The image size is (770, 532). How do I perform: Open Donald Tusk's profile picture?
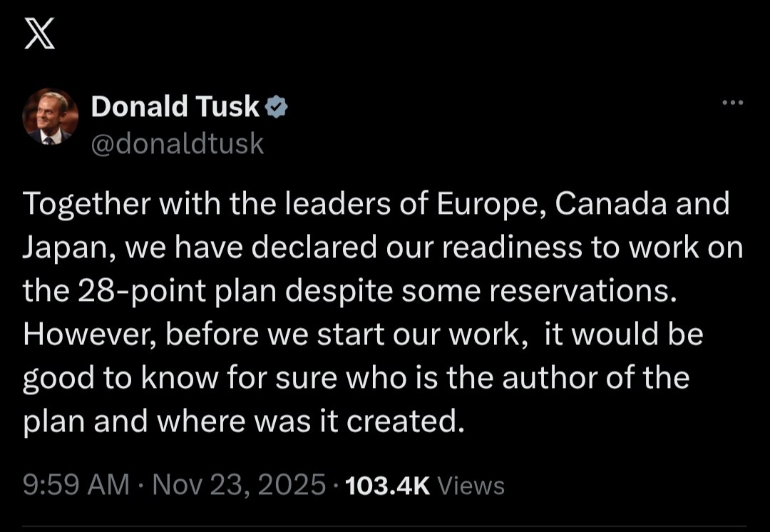click(x=50, y=117)
